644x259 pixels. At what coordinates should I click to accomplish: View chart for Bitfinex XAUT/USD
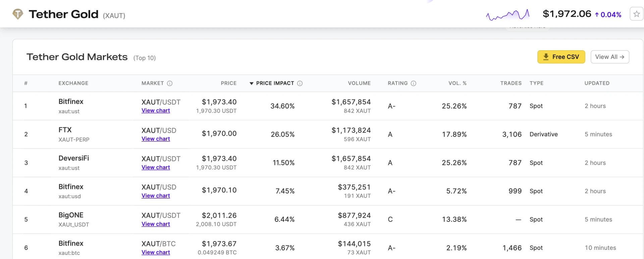click(156, 196)
